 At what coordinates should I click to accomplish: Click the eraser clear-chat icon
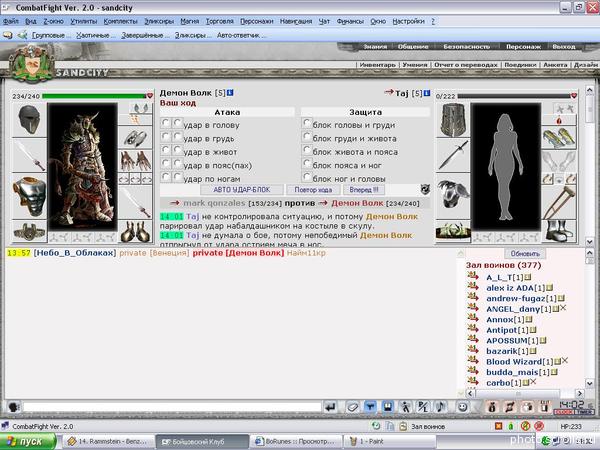pyautogui.click(x=352, y=407)
